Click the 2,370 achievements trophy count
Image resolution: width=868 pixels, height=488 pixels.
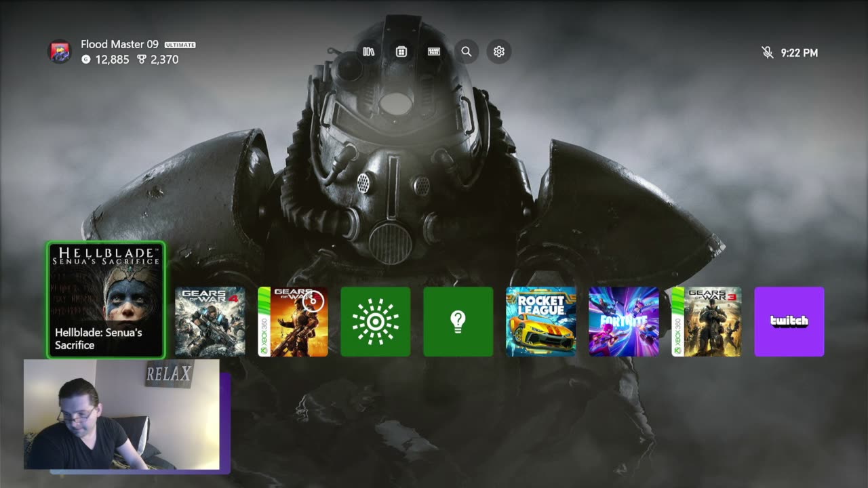(x=164, y=60)
